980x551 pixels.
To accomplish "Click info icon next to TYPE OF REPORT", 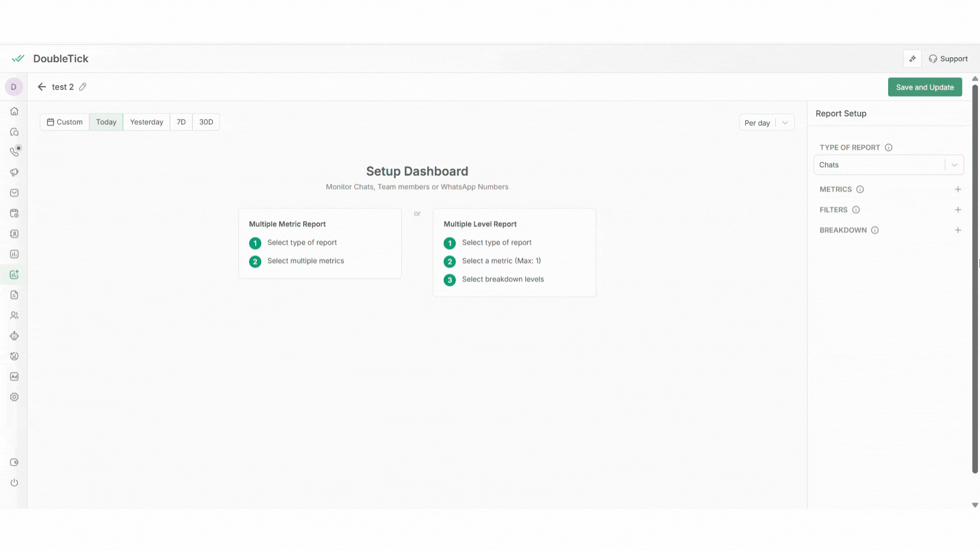I will pos(889,147).
